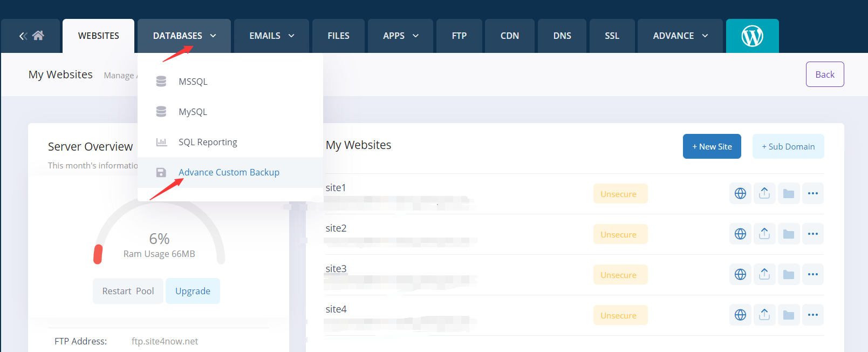
Task: Open the WordPress icon tab
Action: tap(752, 36)
